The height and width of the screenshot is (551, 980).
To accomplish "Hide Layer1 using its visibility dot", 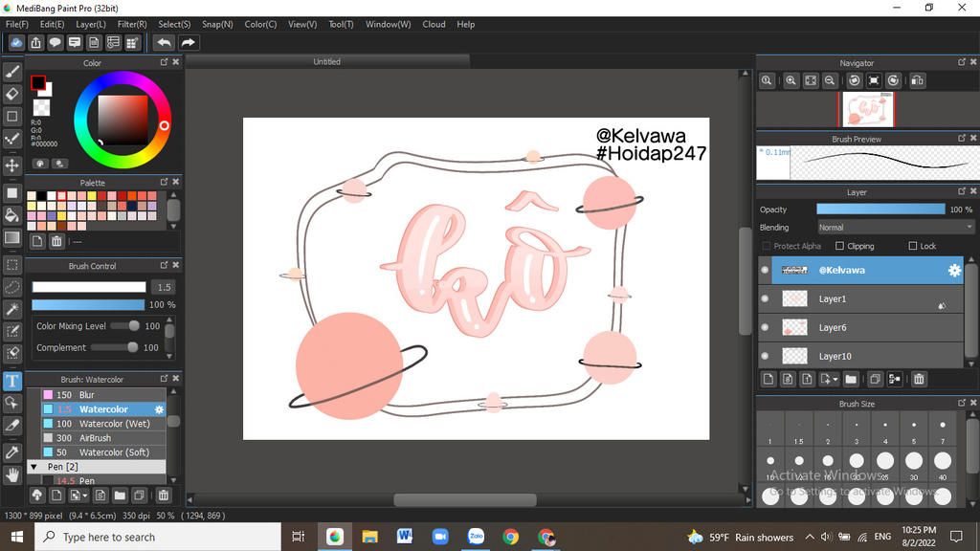I will pyautogui.click(x=765, y=298).
